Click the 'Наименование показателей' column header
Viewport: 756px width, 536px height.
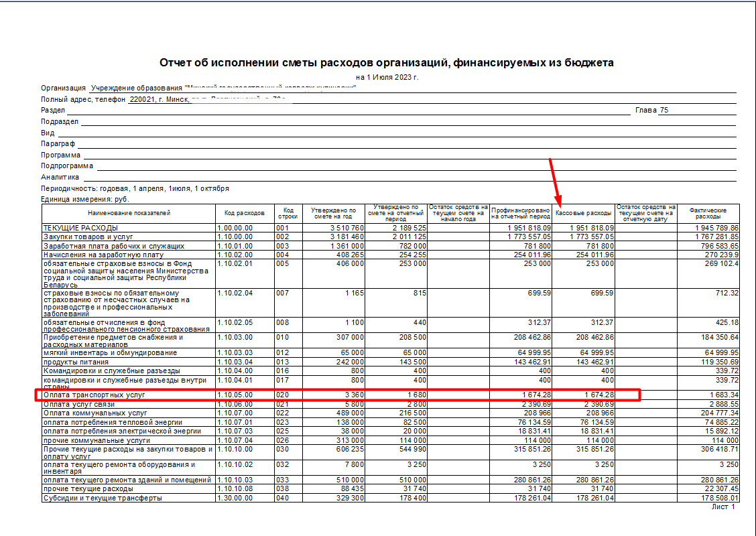pyautogui.click(x=128, y=213)
